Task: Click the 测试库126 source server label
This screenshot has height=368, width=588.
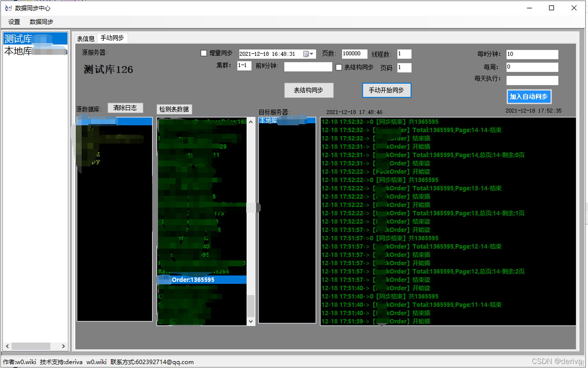Action: pyautogui.click(x=108, y=70)
